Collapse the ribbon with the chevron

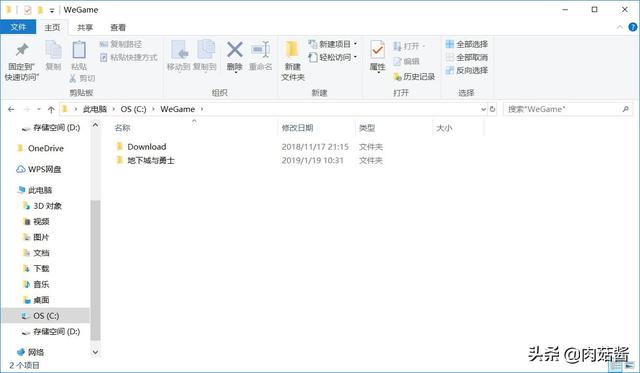620,27
